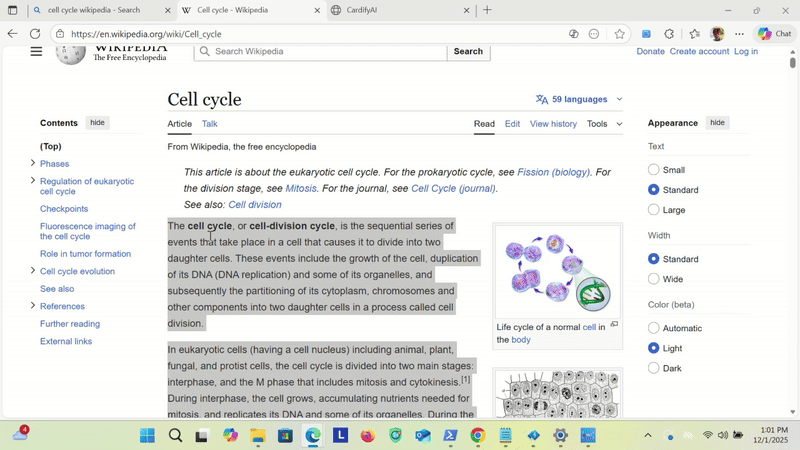The width and height of the screenshot is (800, 450).
Task: Click the Create account link
Action: pyautogui.click(x=699, y=51)
